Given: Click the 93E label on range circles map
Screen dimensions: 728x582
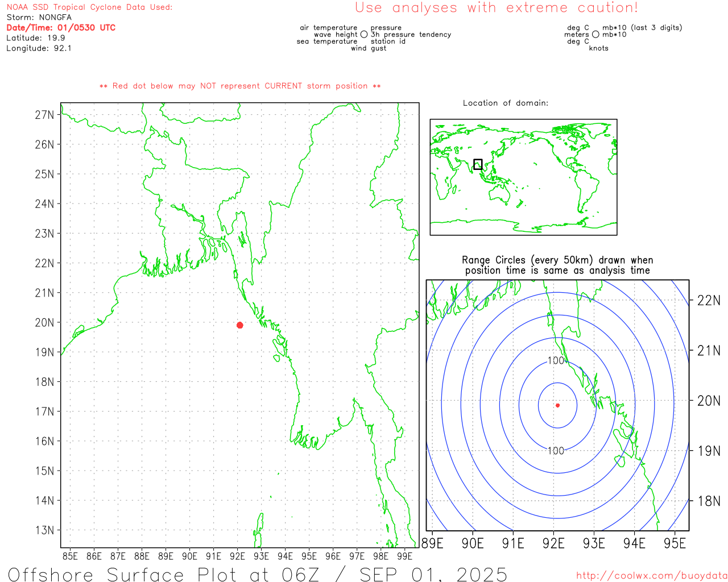Looking at the screenshot, I should 594,543.
